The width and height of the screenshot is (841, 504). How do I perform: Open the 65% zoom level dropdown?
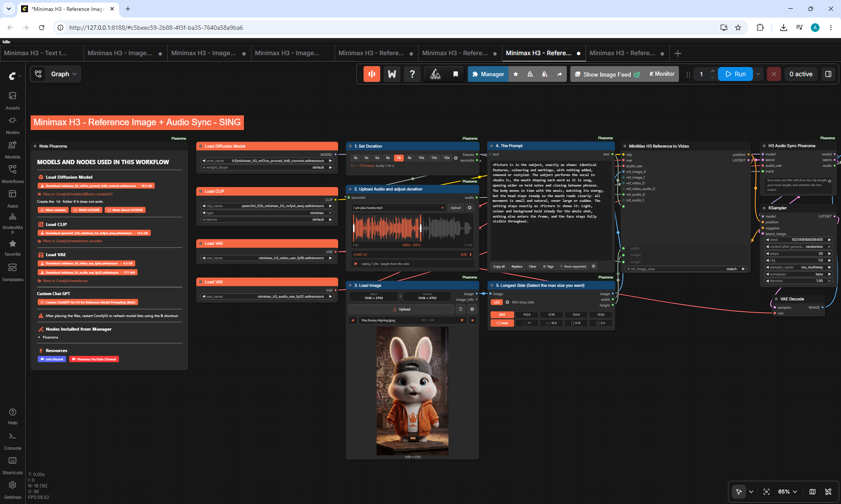[788, 492]
